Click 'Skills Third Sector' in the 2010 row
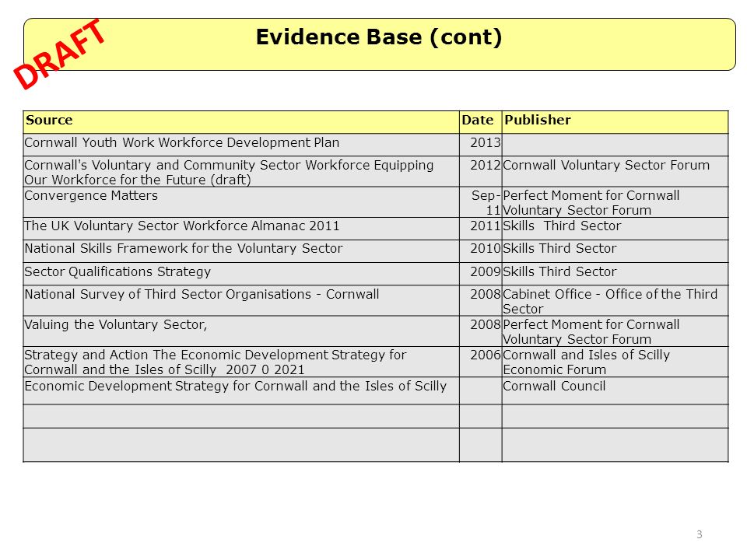The height and width of the screenshot is (560, 747). (615, 251)
